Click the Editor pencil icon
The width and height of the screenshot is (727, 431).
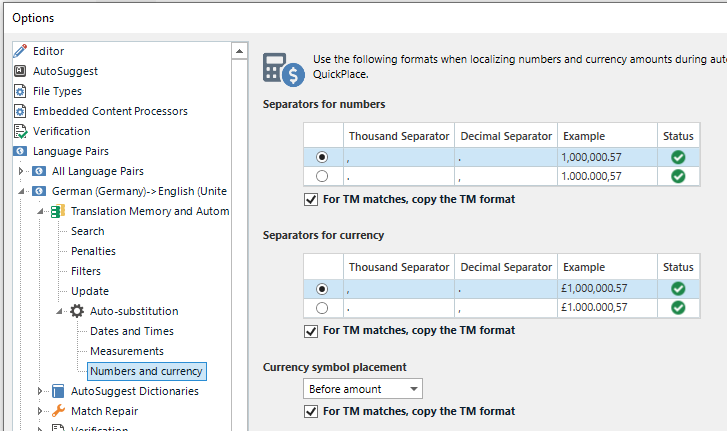[x=20, y=51]
